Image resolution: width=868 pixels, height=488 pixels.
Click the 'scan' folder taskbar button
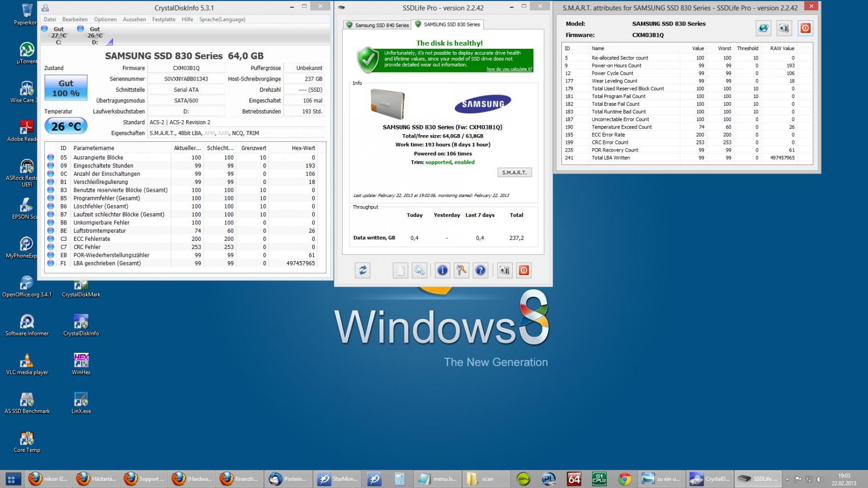(487, 479)
